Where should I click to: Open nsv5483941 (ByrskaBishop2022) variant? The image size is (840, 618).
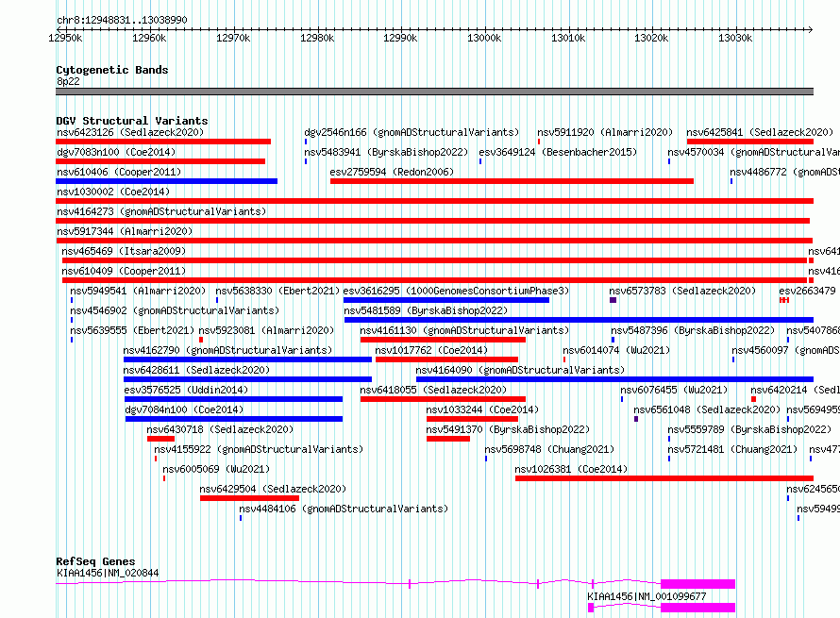pyautogui.click(x=386, y=152)
